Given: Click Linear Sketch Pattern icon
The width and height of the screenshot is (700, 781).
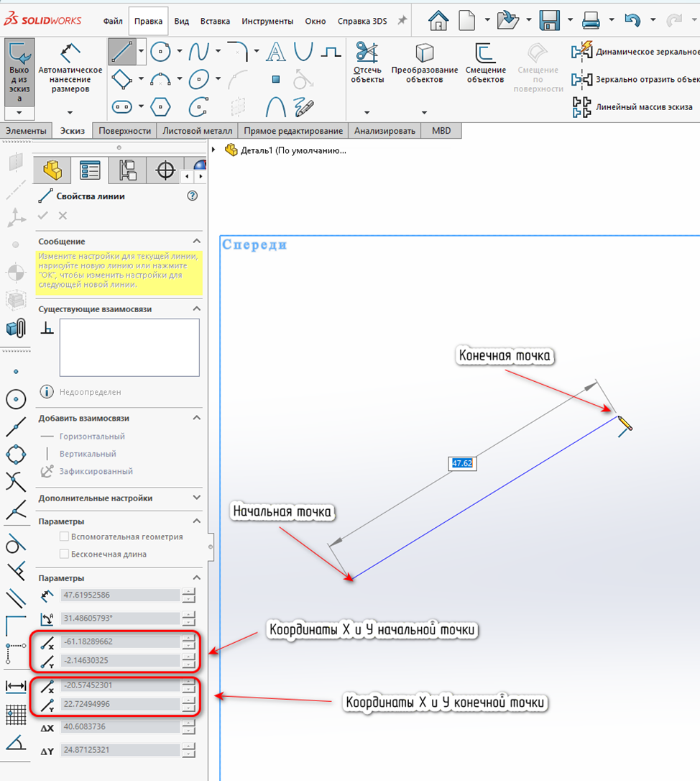Looking at the screenshot, I should pyautogui.click(x=581, y=106).
